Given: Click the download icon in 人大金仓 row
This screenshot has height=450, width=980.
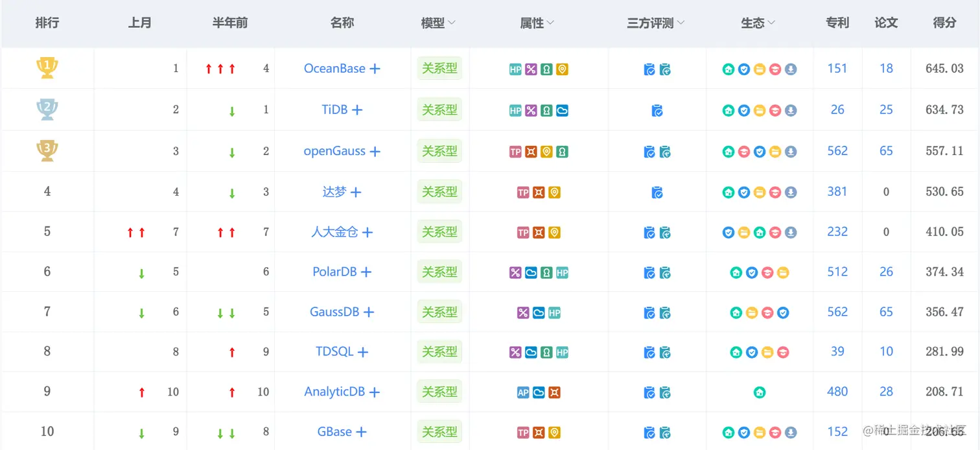Looking at the screenshot, I should (791, 233).
